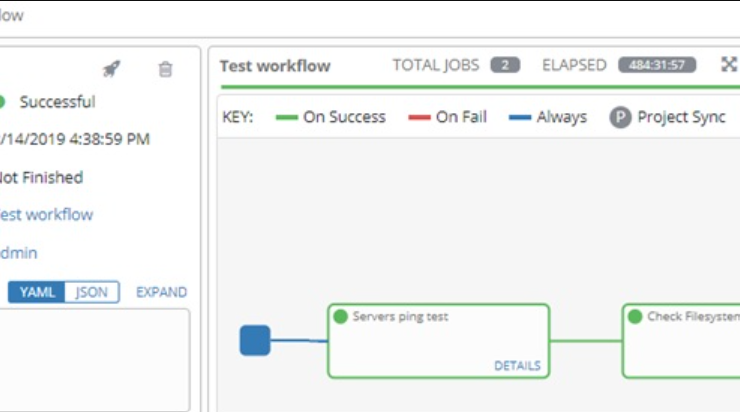Click the Project Sync P circle icon
The image size is (740, 412).
point(620,117)
